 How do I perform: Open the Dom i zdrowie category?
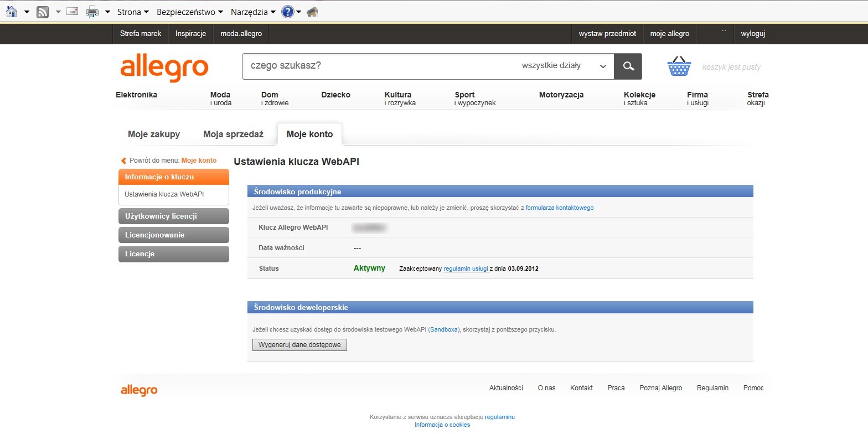click(x=275, y=98)
